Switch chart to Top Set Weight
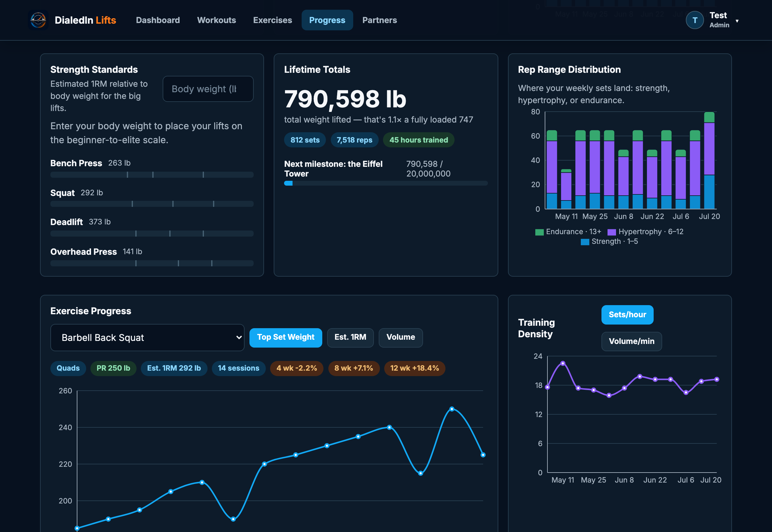This screenshot has width=772, height=532. click(286, 337)
